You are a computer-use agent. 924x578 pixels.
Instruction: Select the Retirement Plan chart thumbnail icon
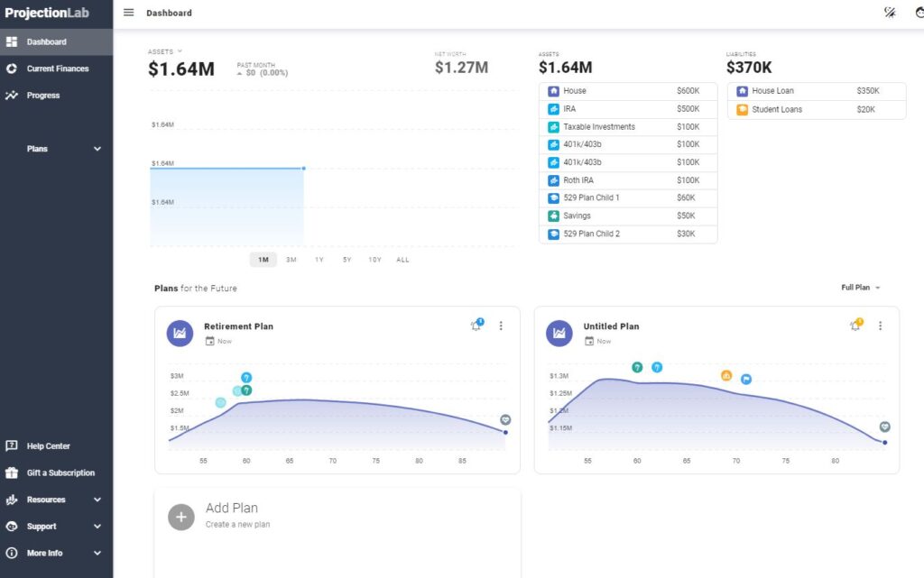click(x=180, y=333)
